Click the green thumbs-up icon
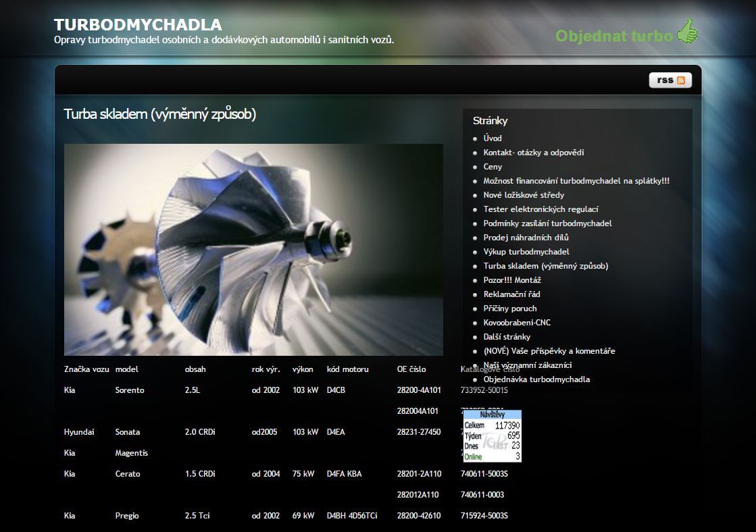This screenshot has width=756, height=532. pos(687,31)
